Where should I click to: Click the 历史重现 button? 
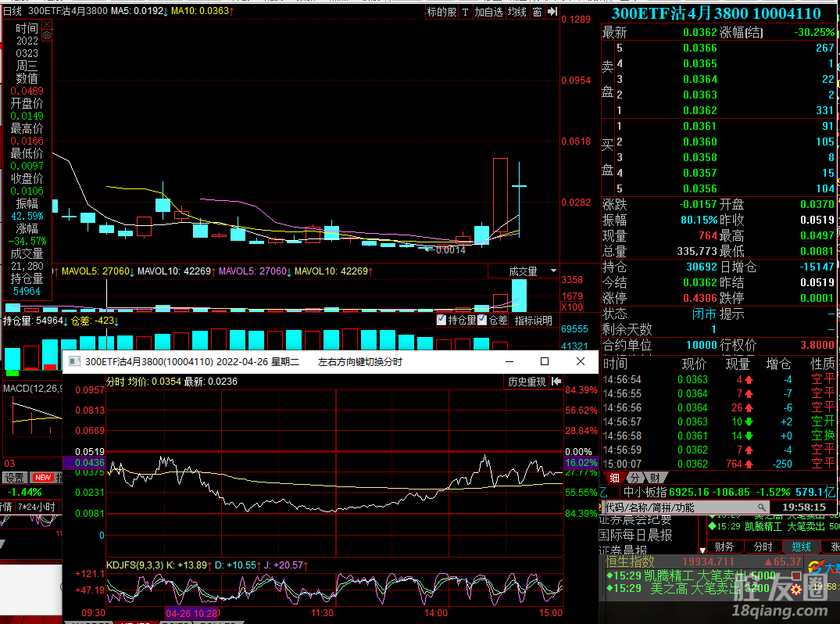pyautogui.click(x=527, y=382)
